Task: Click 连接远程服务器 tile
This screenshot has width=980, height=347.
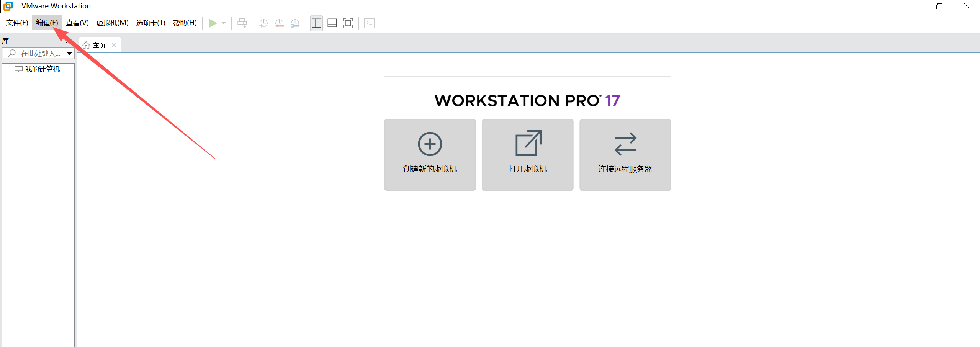Action: tap(625, 155)
